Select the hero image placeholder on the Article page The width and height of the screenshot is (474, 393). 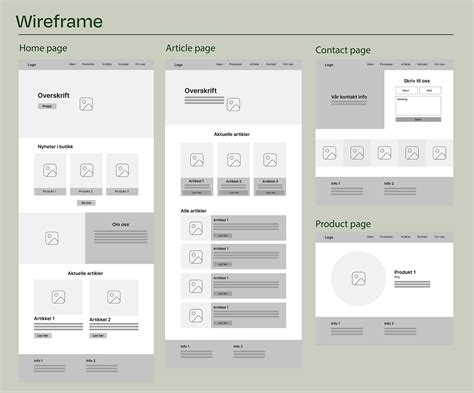233,104
